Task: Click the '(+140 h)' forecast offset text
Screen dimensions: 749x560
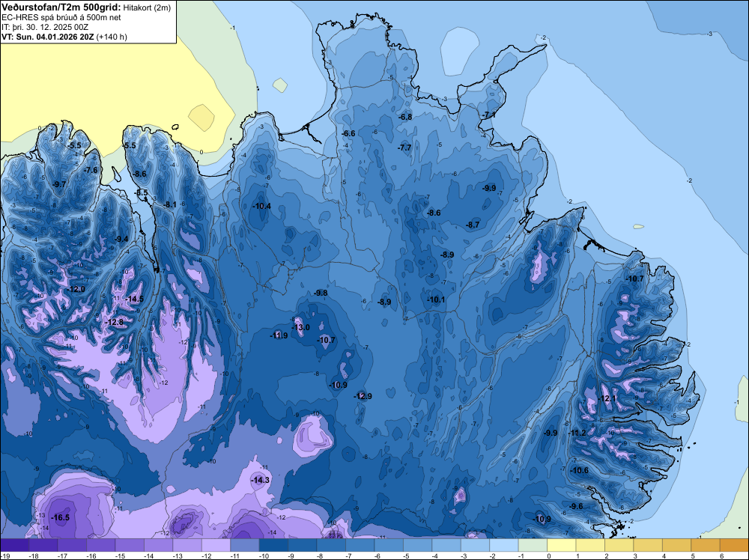Action: [x=112, y=37]
